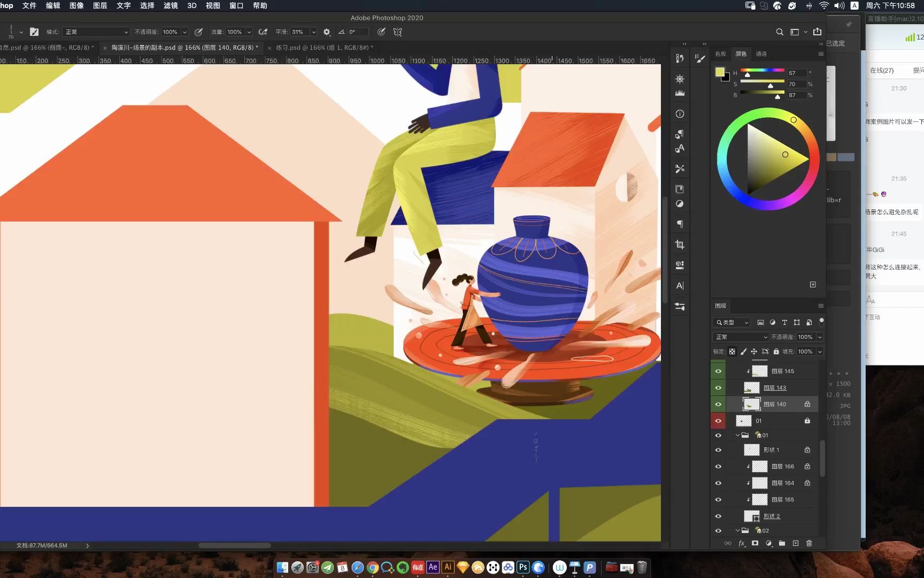Click lock image pixels brush icon

(743, 352)
